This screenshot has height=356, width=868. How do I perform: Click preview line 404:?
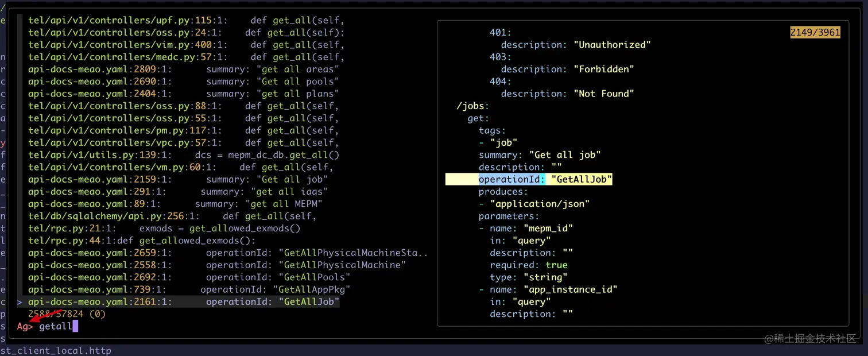pyautogui.click(x=500, y=82)
